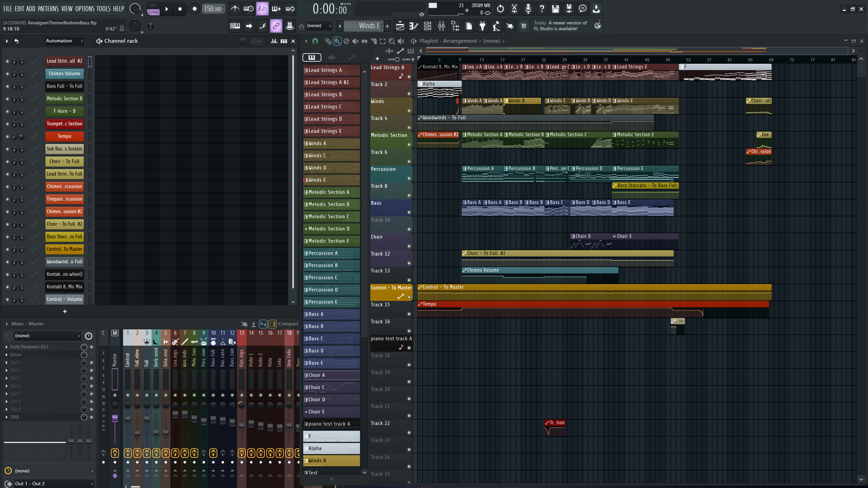The height and width of the screenshot is (488, 868).
Task: Click the Compact button in the mixer panel
Action: tap(288, 324)
